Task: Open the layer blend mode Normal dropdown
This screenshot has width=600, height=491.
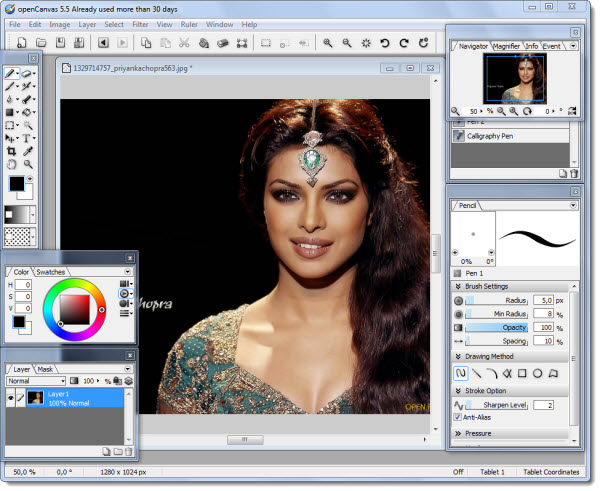Action: pos(36,381)
